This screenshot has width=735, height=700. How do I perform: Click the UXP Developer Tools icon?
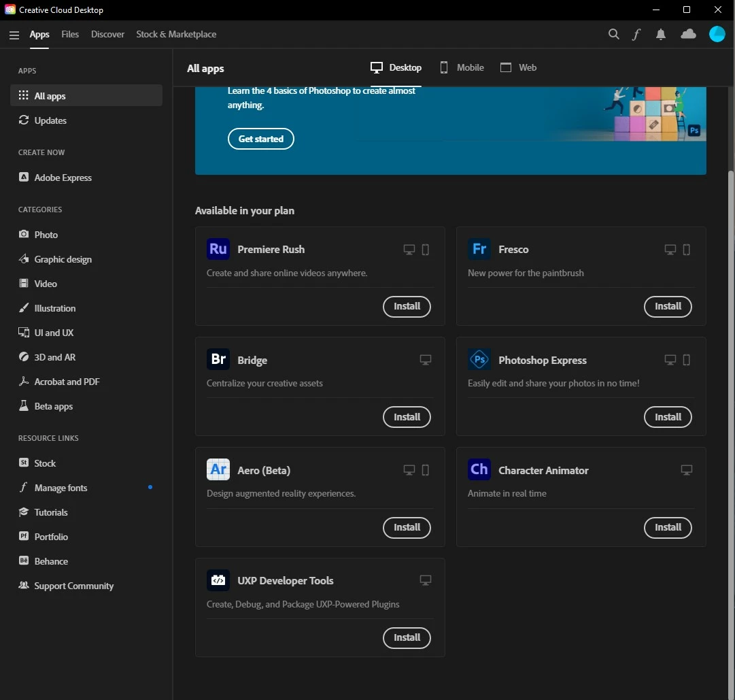click(218, 580)
